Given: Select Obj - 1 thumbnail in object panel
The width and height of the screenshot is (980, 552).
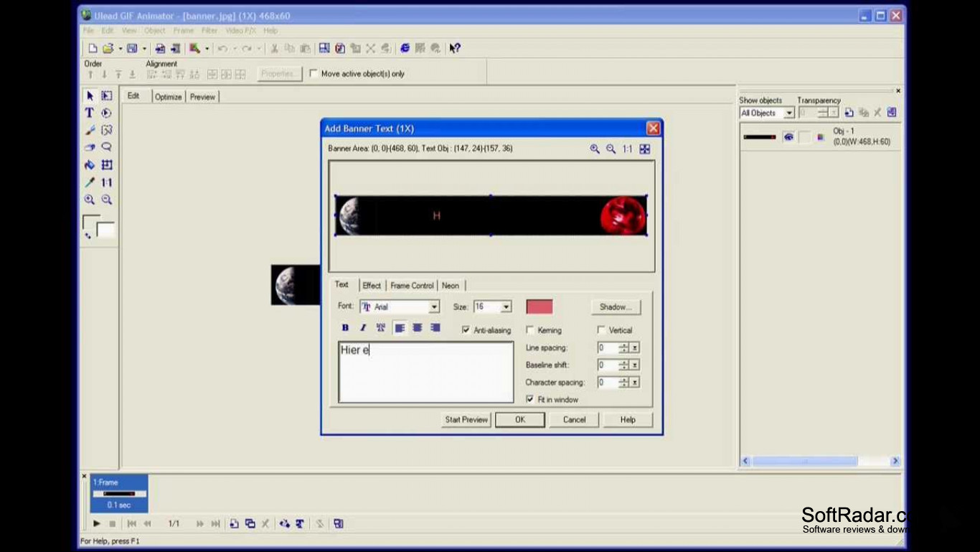Looking at the screenshot, I should [760, 136].
